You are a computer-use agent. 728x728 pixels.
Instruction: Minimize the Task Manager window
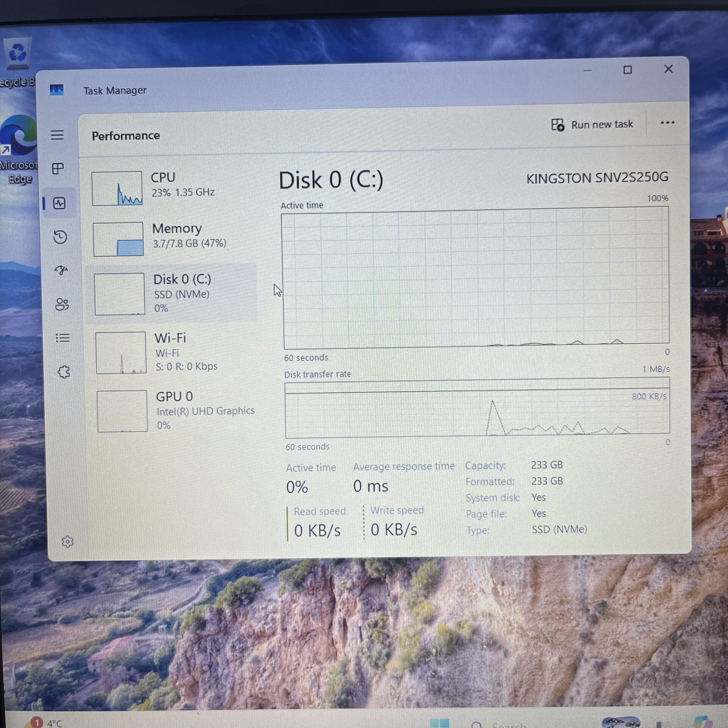coord(587,71)
